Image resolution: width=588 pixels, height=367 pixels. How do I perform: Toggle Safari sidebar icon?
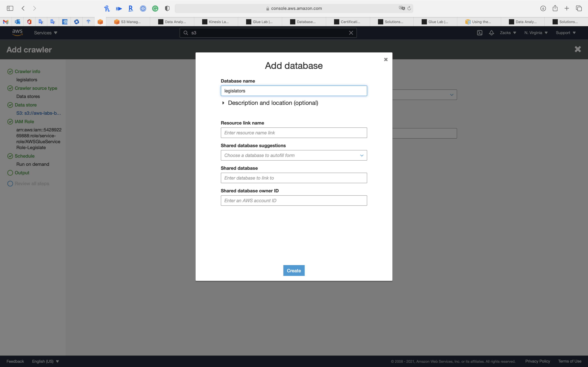[x=10, y=8]
